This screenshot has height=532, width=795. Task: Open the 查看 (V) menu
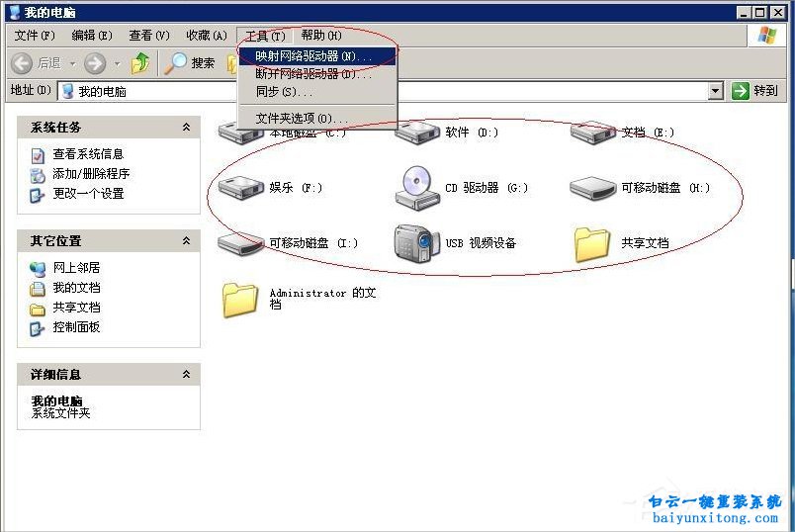point(149,36)
